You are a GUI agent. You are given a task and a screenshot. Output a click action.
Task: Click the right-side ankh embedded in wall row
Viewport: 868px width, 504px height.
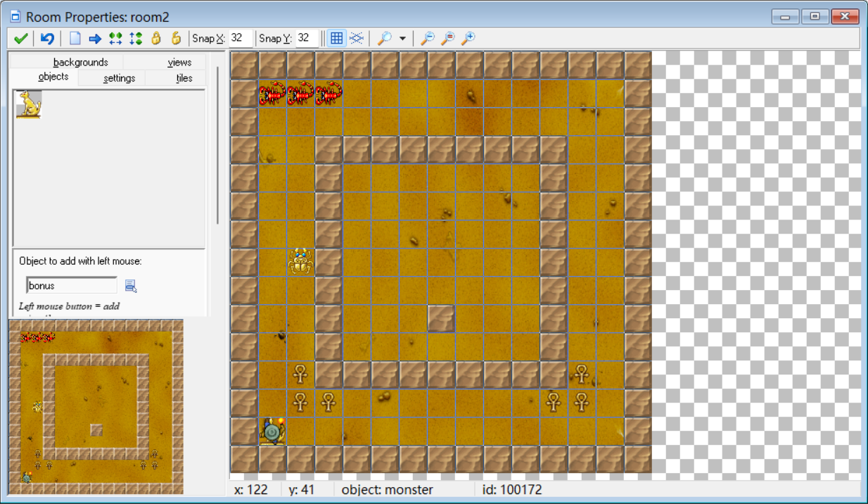click(x=582, y=374)
